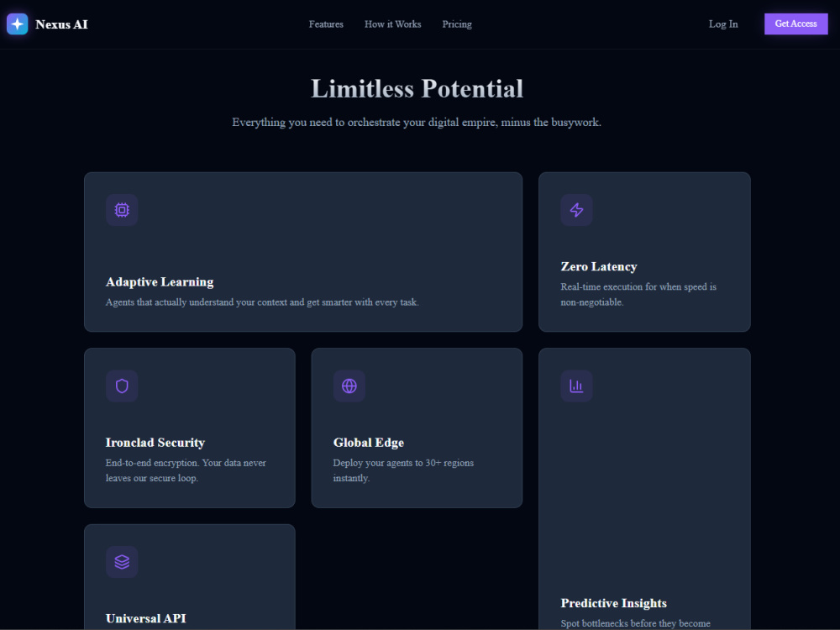The height and width of the screenshot is (630, 840).
Task: Click the globe icon for Global Edge
Action: (349, 386)
